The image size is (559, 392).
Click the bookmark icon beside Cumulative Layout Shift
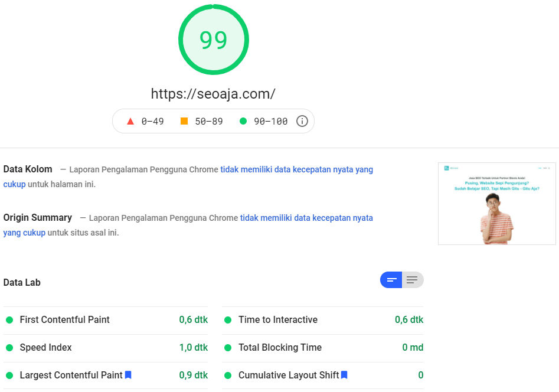[x=344, y=375]
